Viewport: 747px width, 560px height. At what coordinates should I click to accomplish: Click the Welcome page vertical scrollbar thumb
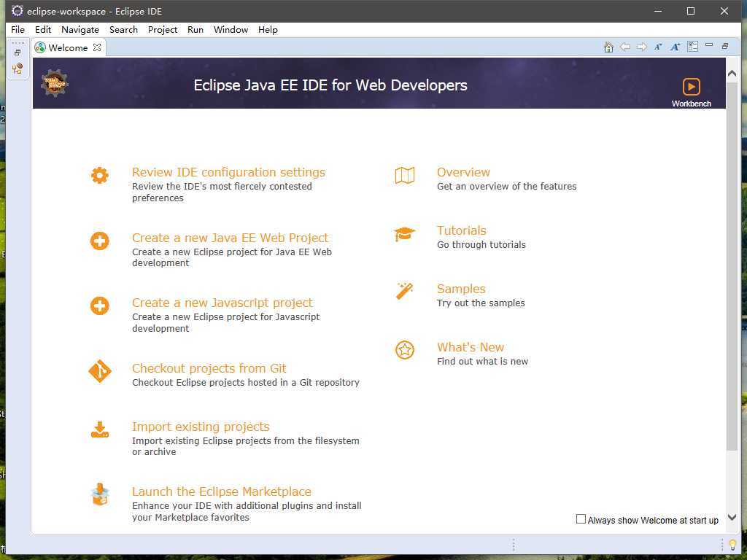coord(732,265)
